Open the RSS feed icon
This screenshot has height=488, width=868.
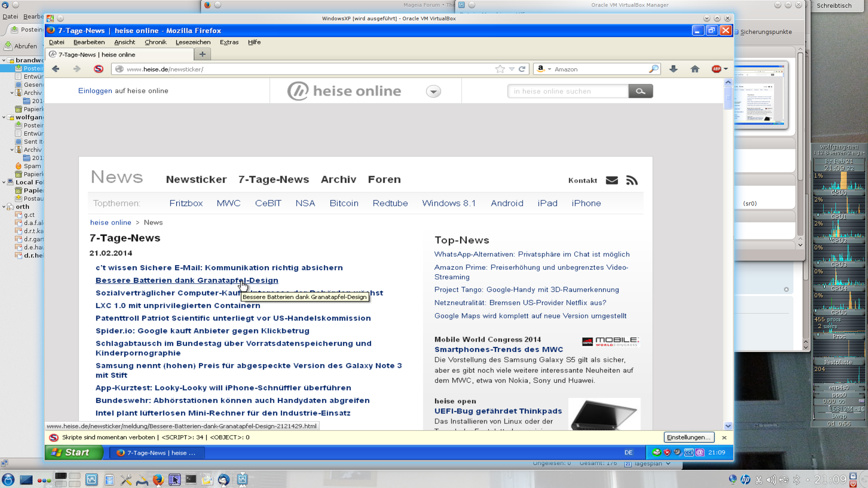coord(632,180)
